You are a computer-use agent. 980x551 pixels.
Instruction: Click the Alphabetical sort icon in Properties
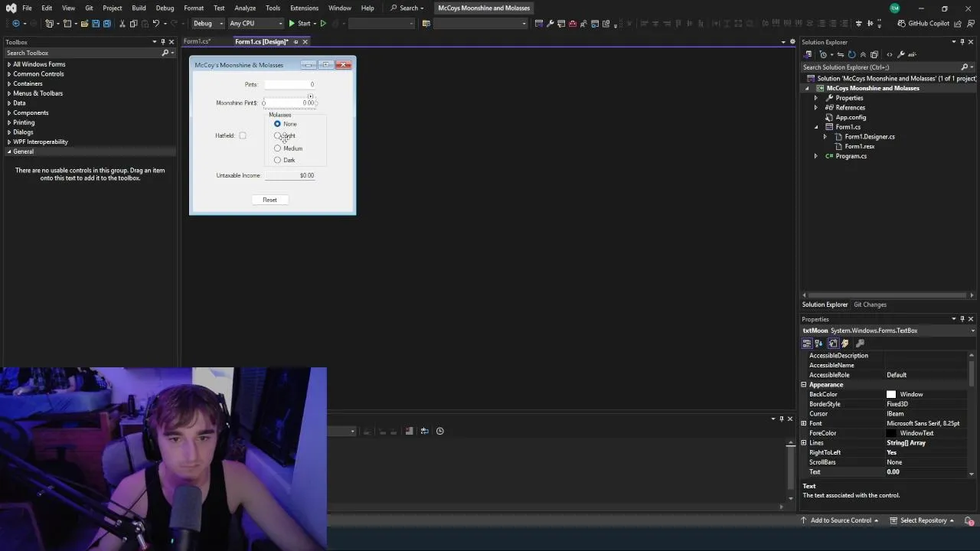point(818,344)
